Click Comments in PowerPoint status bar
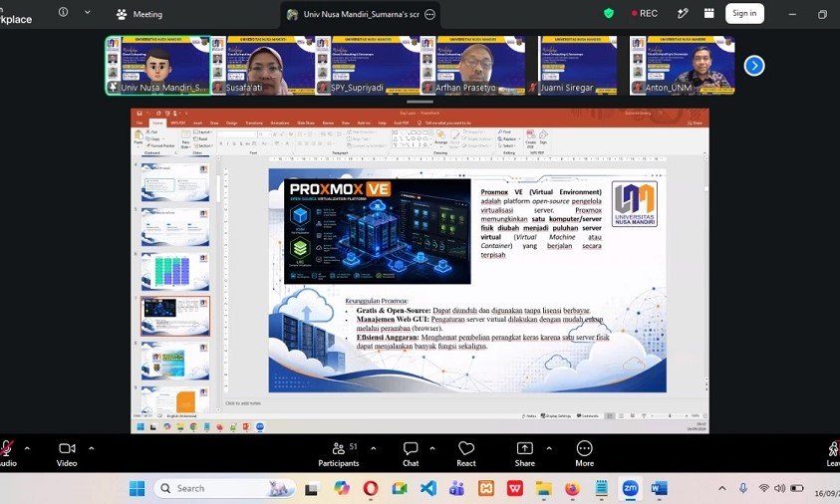 [x=588, y=415]
